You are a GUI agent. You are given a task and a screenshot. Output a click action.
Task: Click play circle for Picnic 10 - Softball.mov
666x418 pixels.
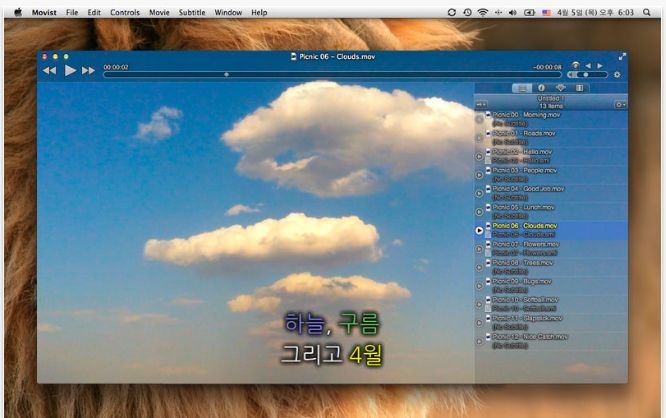click(x=479, y=304)
